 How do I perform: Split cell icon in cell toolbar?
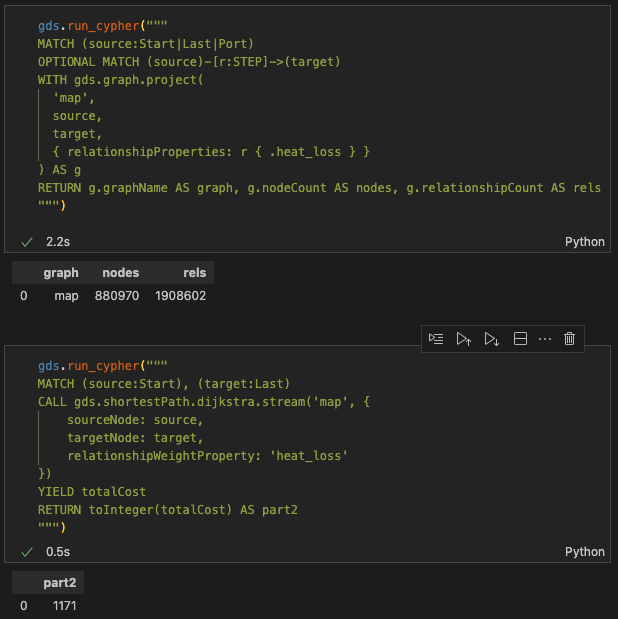pos(520,339)
